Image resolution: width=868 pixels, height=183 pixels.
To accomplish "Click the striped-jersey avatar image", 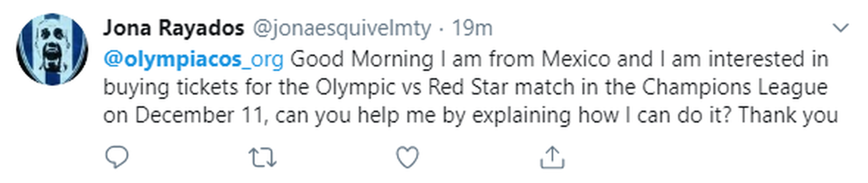I will [52, 49].
